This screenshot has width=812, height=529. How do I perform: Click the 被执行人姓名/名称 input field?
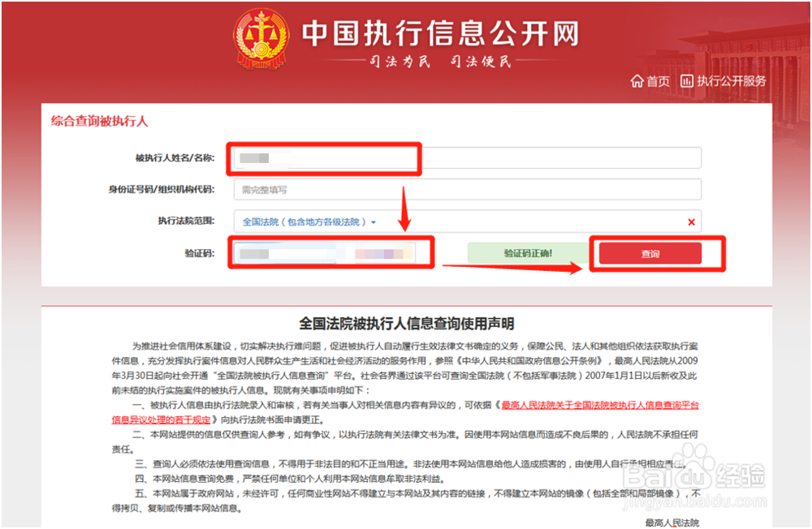324,157
